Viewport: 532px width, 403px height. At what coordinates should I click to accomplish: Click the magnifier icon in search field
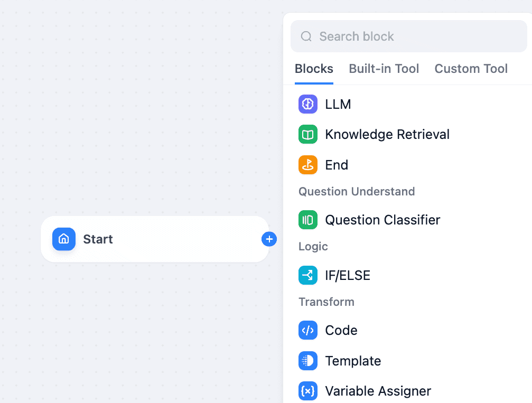306,36
